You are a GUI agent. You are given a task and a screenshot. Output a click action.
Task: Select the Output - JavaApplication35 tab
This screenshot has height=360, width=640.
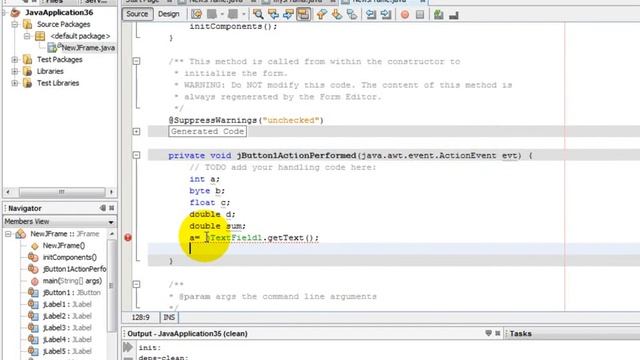pos(187,333)
